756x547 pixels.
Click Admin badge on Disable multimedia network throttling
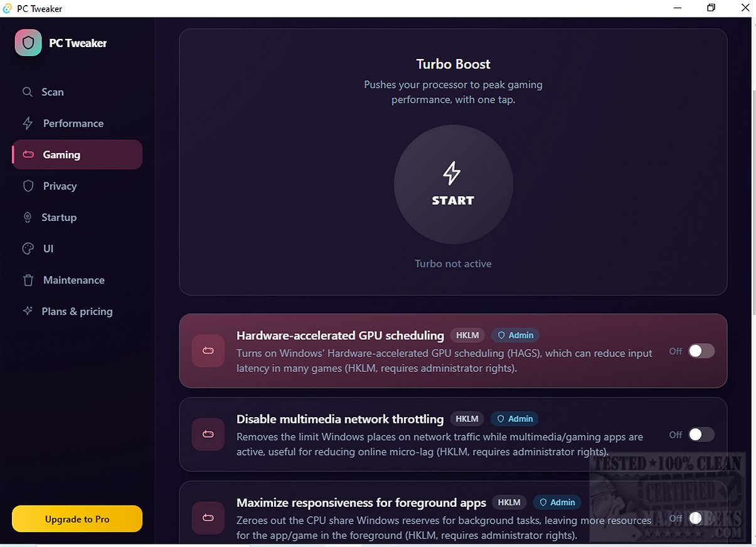[515, 418]
